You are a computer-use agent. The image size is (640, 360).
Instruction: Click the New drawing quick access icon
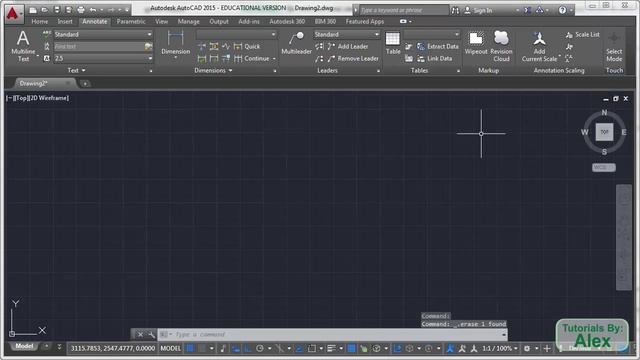[x=33, y=10]
